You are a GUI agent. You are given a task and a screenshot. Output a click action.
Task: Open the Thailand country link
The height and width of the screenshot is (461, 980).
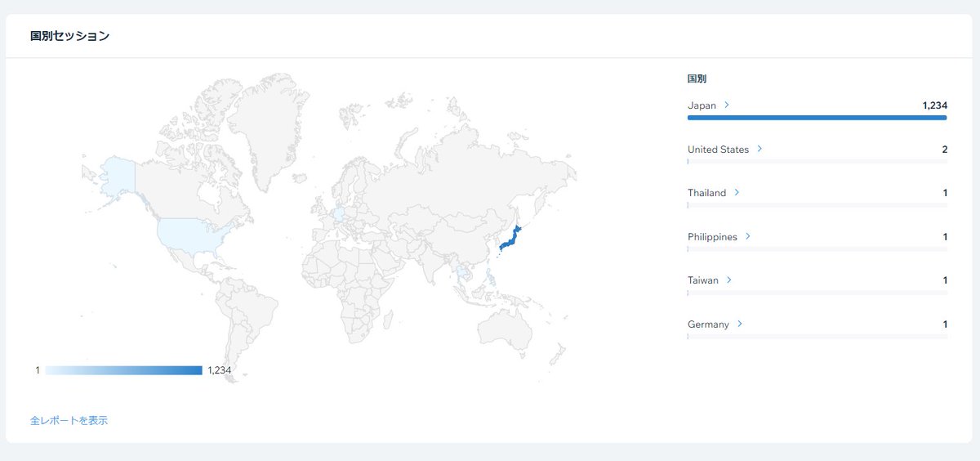pyautogui.click(x=706, y=193)
